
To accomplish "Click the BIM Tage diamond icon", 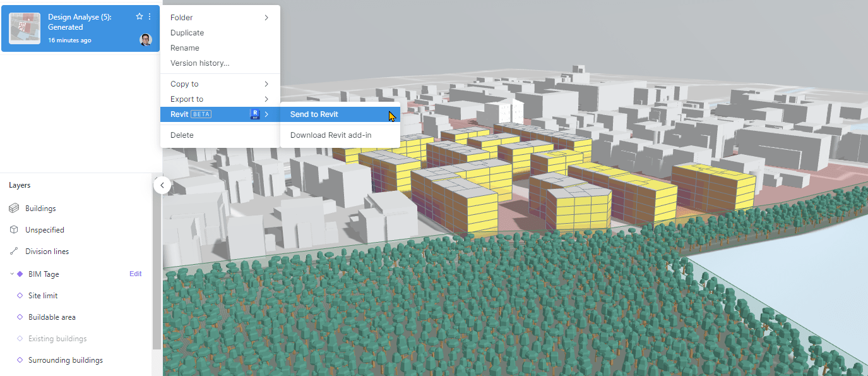I will (20, 274).
